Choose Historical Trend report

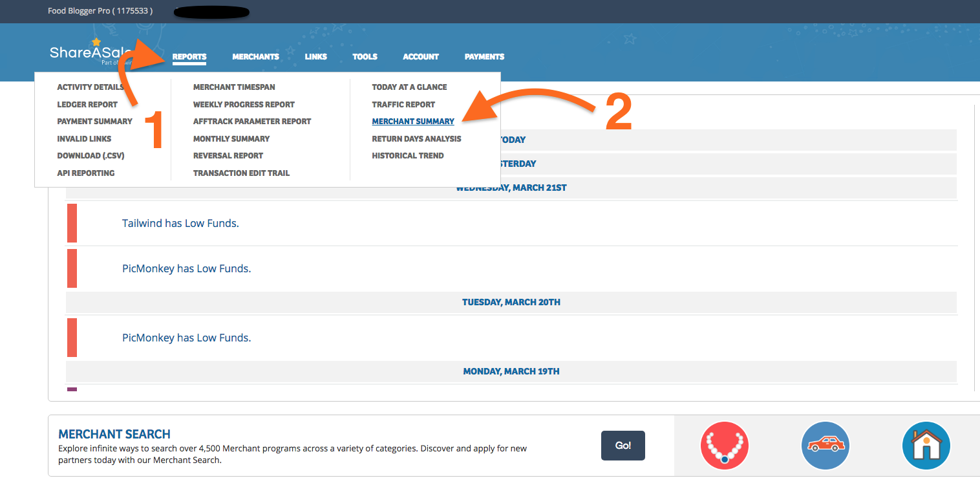pos(408,155)
